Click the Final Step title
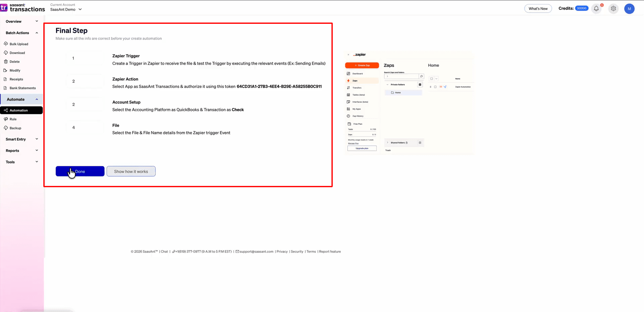 [x=71, y=31]
